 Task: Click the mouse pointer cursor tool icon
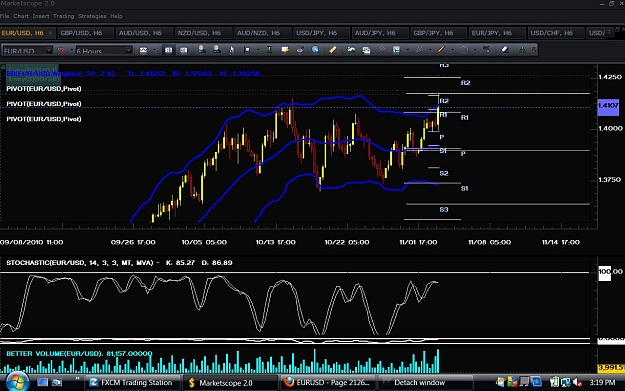click(x=232, y=50)
